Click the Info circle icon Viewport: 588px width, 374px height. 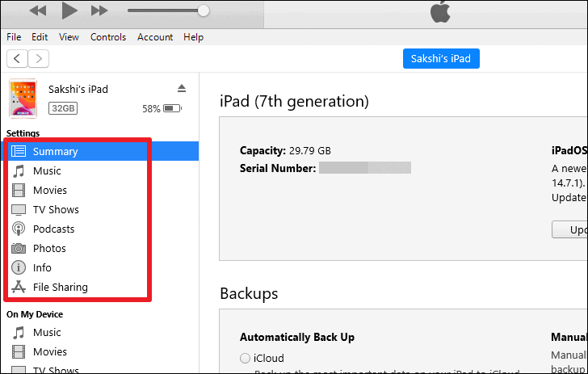pos(19,268)
